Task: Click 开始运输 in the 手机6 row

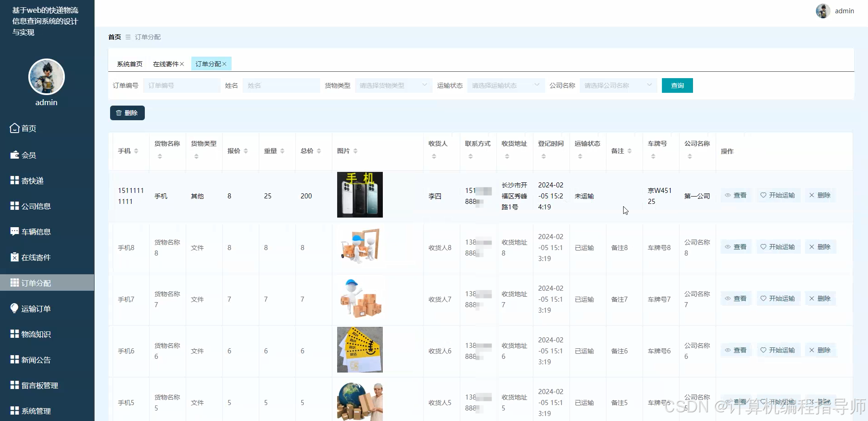Action: (778, 350)
